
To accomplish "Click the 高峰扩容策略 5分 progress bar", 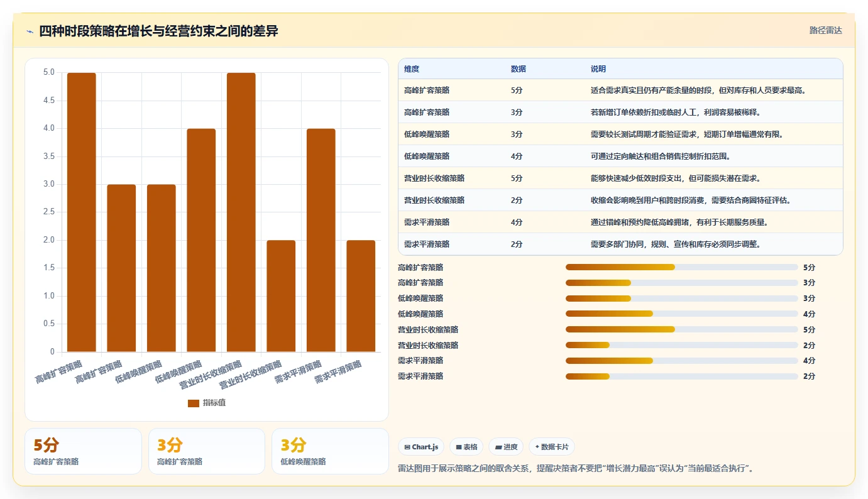I will [682, 267].
